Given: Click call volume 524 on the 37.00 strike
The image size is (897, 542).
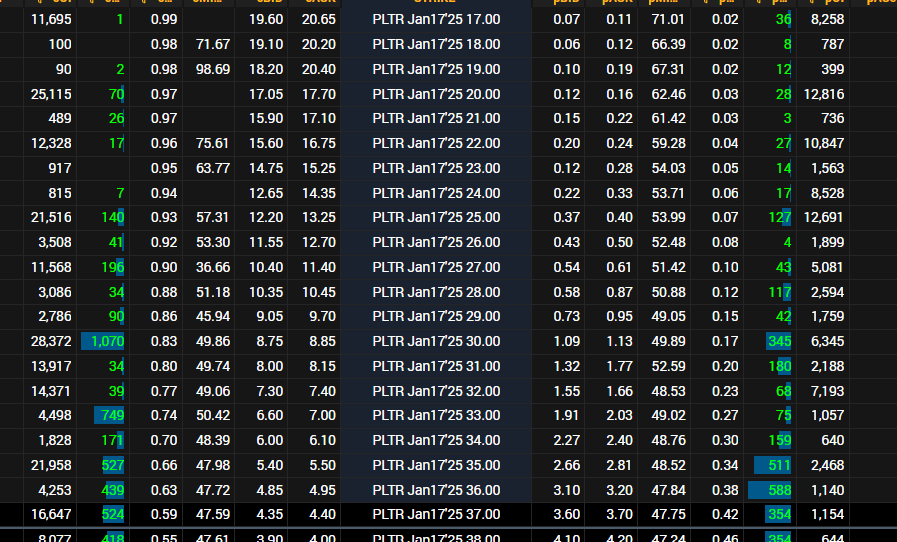Looking at the screenshot, I should [x=113, y=515].
